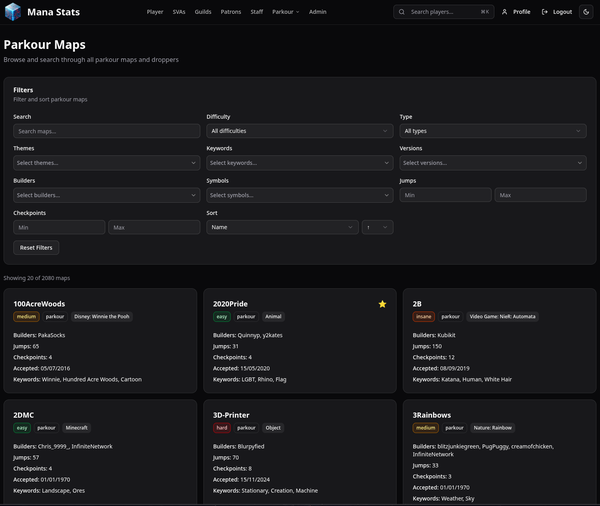The width and height of the screenshot is (600, 506).
Task: Focus the Search maps input
Action: [107, 131]
